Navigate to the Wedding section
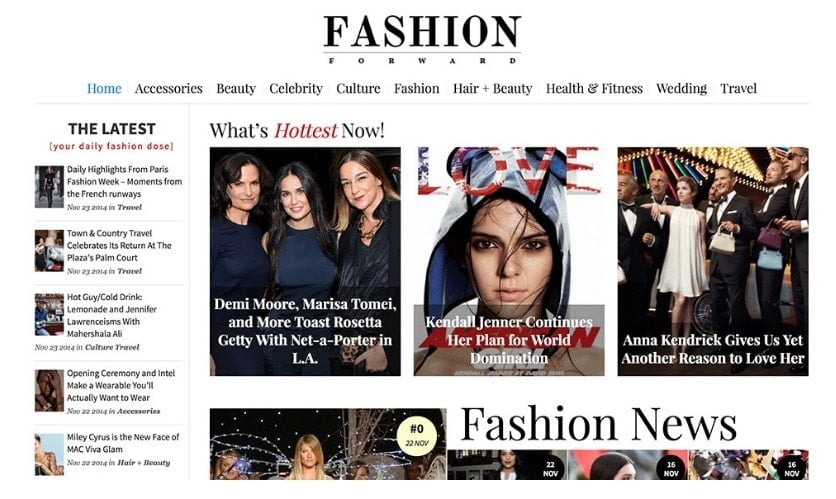836x499 pixels. pos(681,88)
